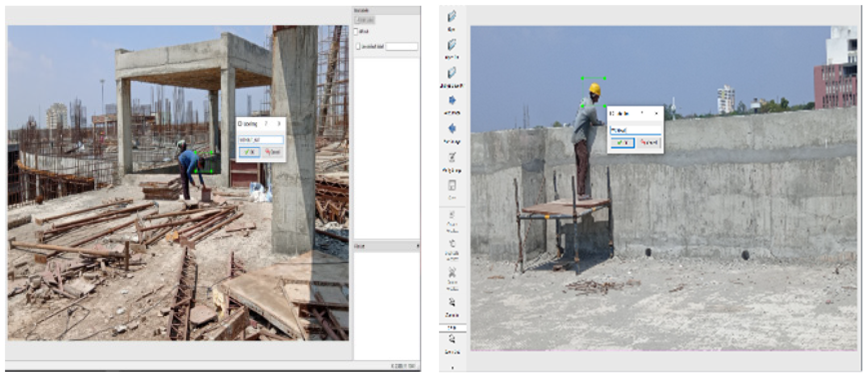The image size is (868, 379).
Task: Expand toolbar overflow arrow at bottom
Action: (x=452, y=368)
